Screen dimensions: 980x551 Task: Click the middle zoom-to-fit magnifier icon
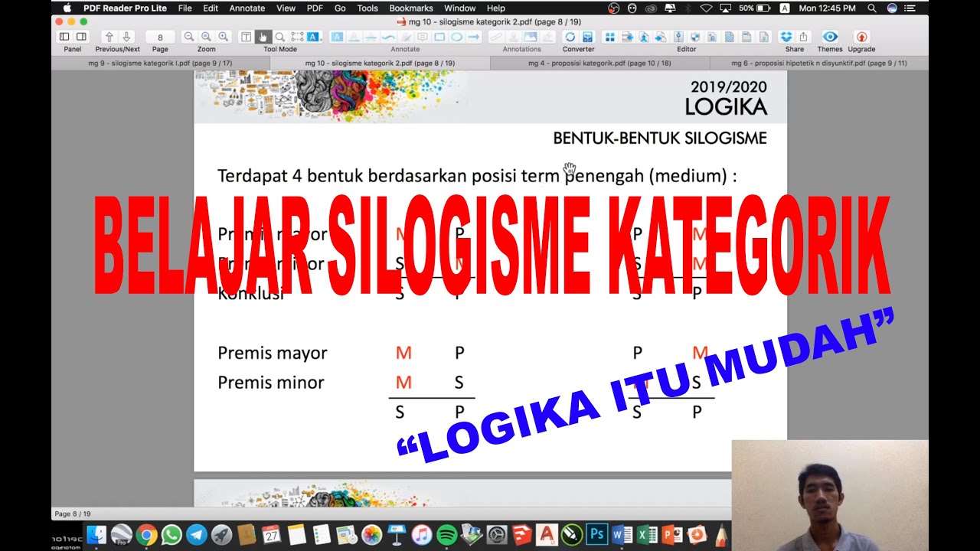click(x=206, y=37)
